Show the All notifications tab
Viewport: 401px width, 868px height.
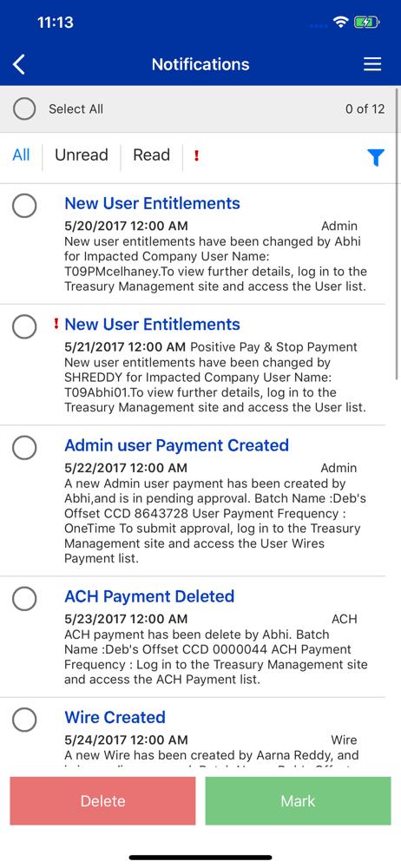click(x=21, y=155)
